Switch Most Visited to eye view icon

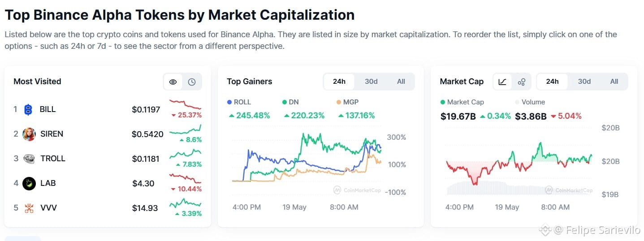tap(173, 82)
